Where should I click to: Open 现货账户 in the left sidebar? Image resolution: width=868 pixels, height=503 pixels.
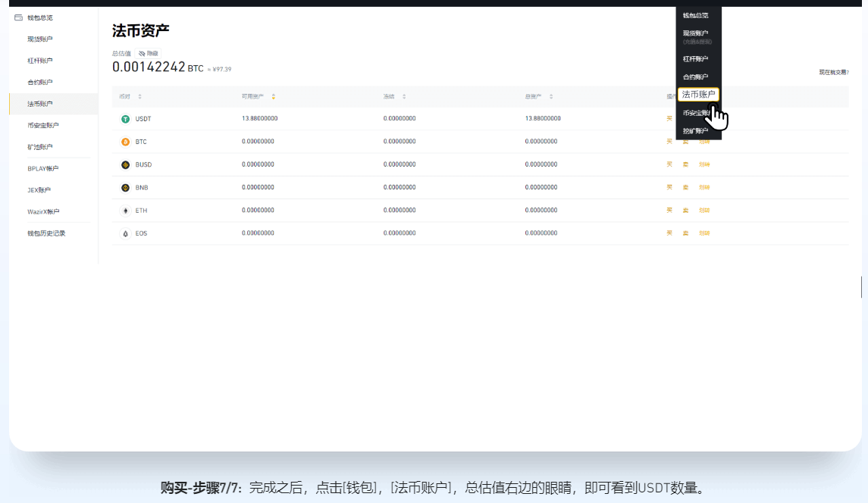point(40,39)
